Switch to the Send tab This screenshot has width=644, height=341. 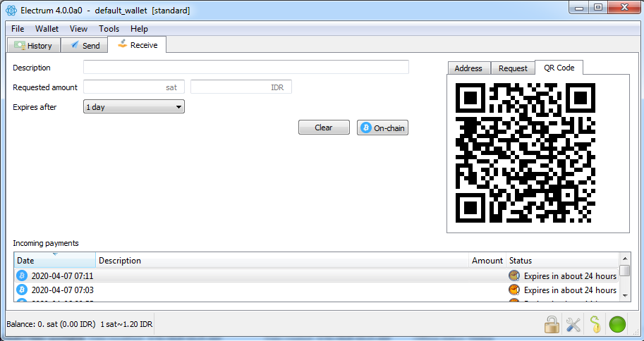pos(85,46)
